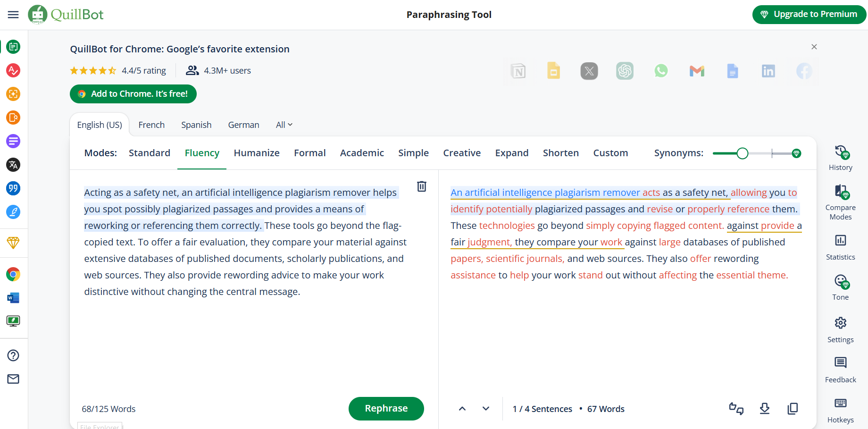Download the paraphrased output

[x=764, y=409]
